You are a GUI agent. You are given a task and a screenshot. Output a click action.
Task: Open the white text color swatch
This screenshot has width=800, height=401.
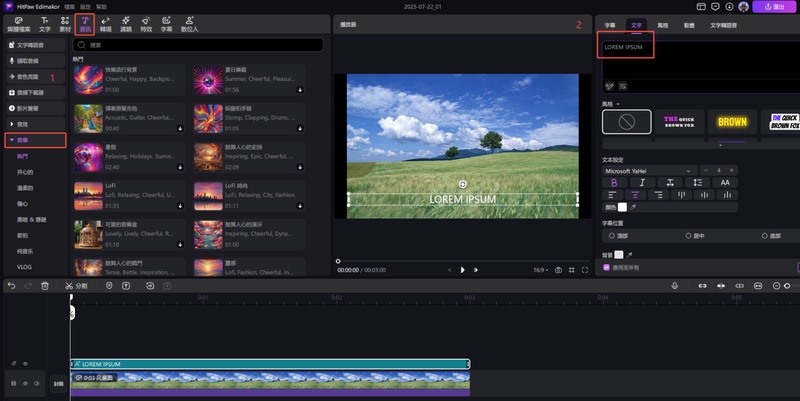(x=622, y=207)
